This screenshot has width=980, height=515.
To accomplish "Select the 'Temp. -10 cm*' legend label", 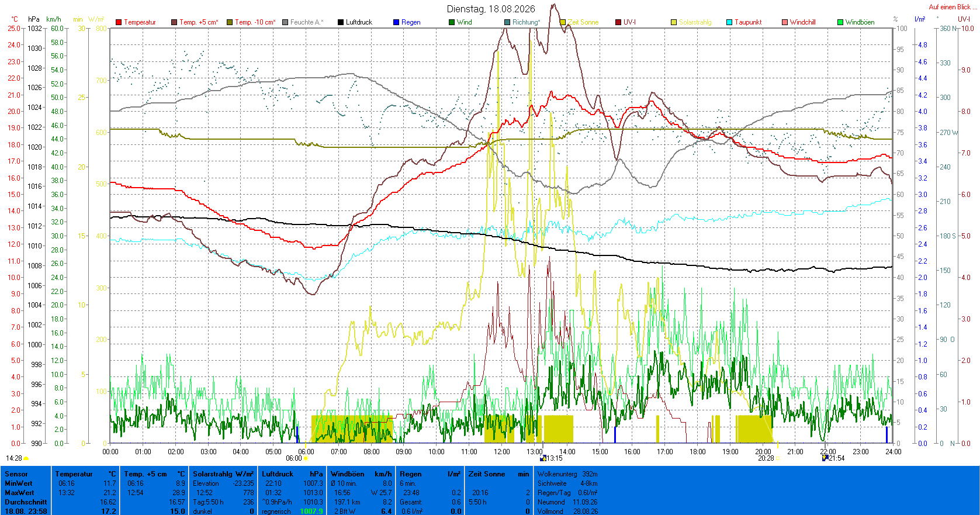I will coord(255,22).
